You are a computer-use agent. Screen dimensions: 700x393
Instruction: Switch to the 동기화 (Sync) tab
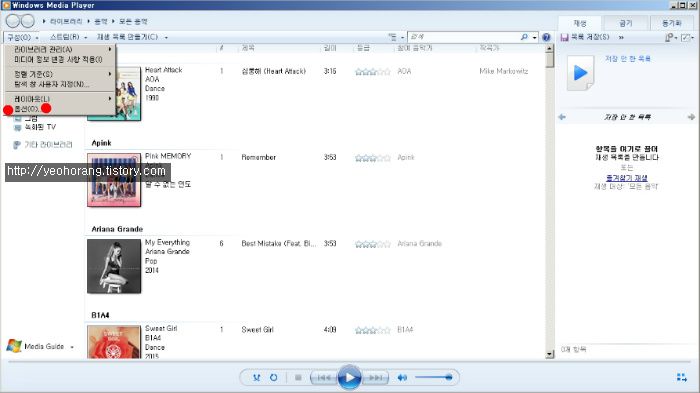[672, 23]
